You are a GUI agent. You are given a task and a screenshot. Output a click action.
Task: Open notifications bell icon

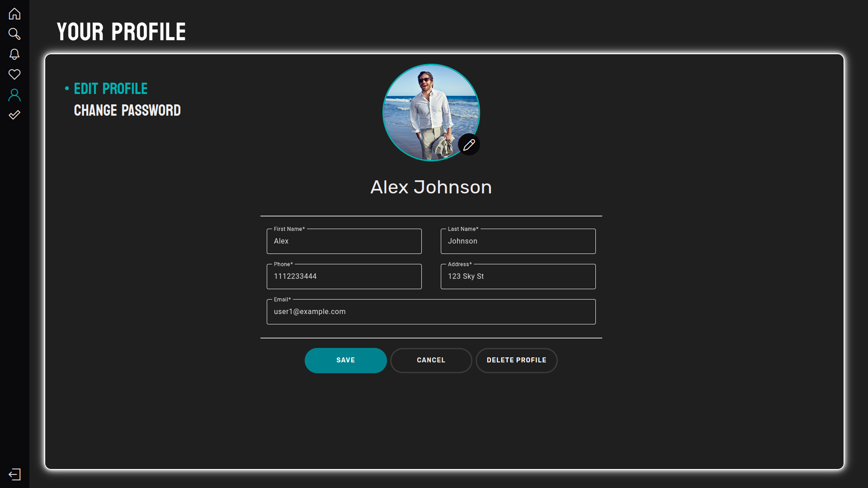(x=14, y=54)
